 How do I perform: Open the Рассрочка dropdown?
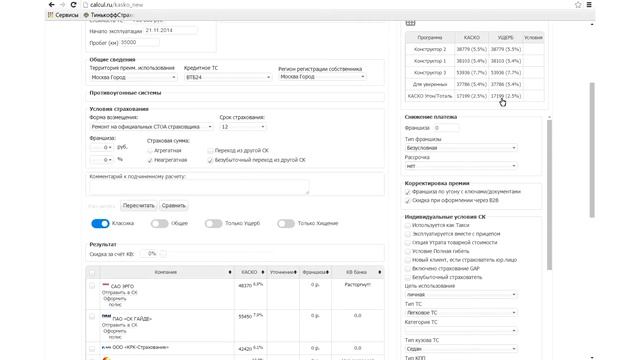461,166
